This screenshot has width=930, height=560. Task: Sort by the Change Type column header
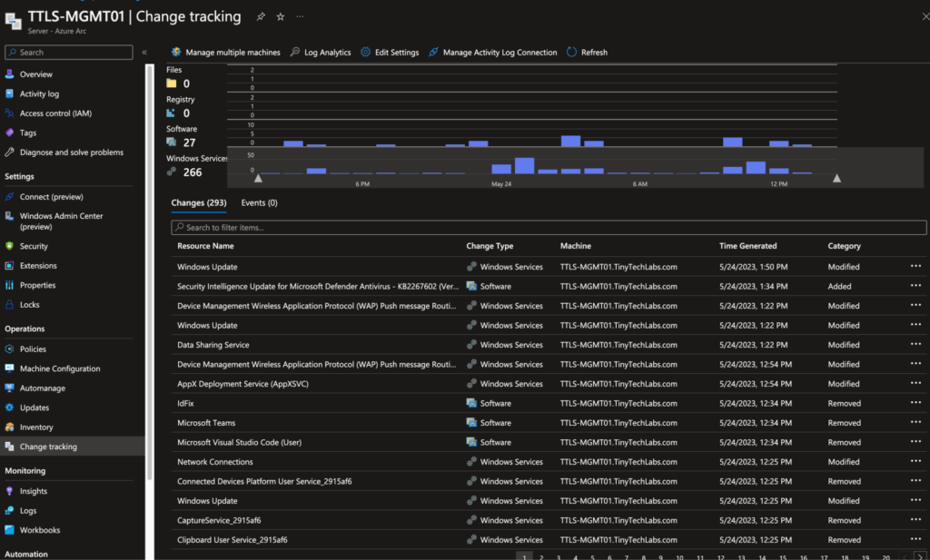coord(490,246)
